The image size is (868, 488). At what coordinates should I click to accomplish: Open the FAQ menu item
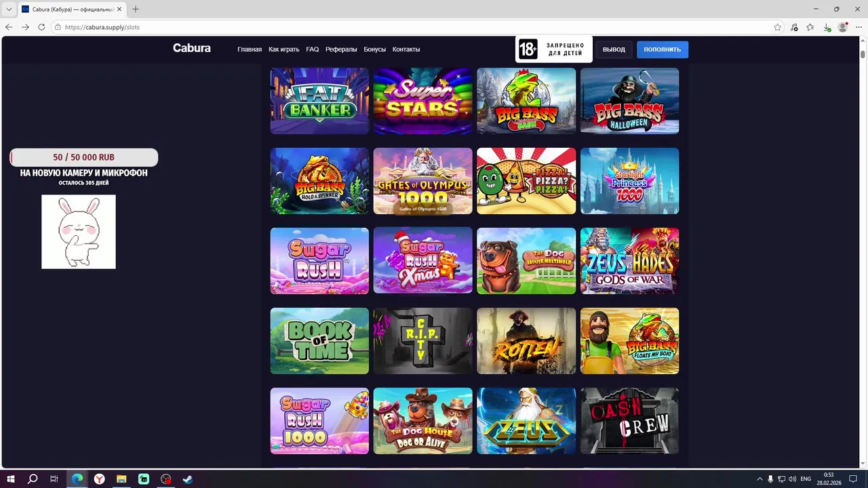click(x=313, y=49)
